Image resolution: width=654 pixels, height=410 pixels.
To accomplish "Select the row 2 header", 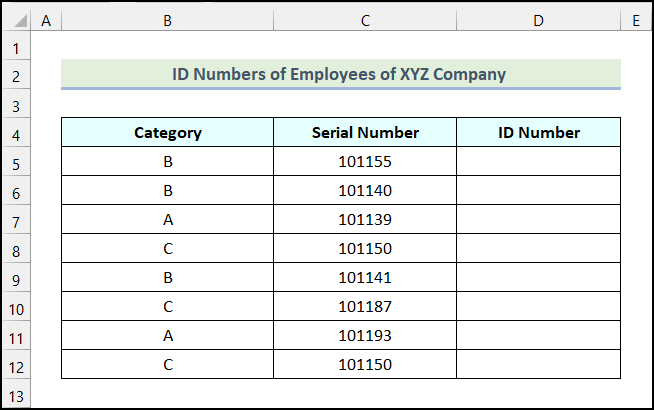I will (x=17, y=76).
